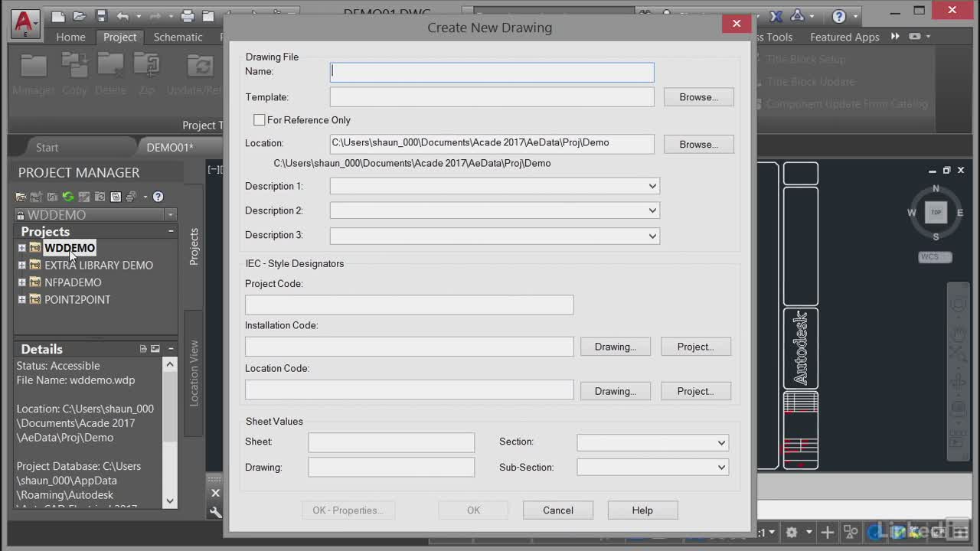980x551 pixels.
Task: Switch to the Start document tab
Action: click(x=47, y=148)
